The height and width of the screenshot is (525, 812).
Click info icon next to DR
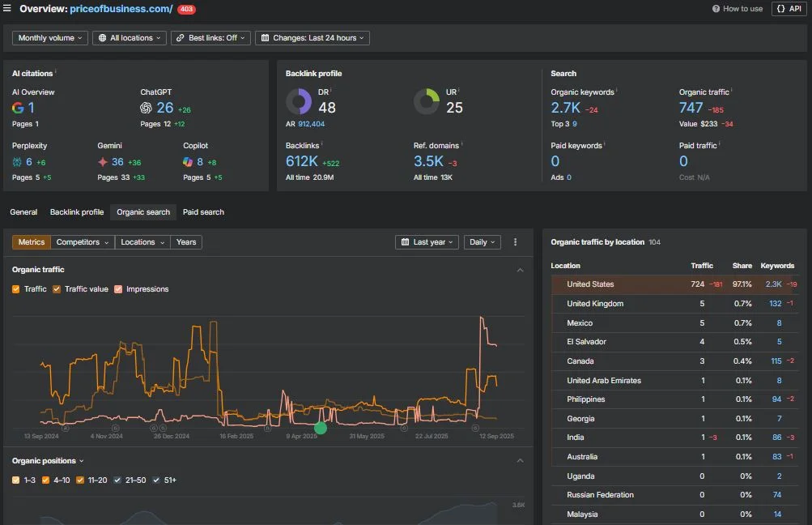click(331, 90)
